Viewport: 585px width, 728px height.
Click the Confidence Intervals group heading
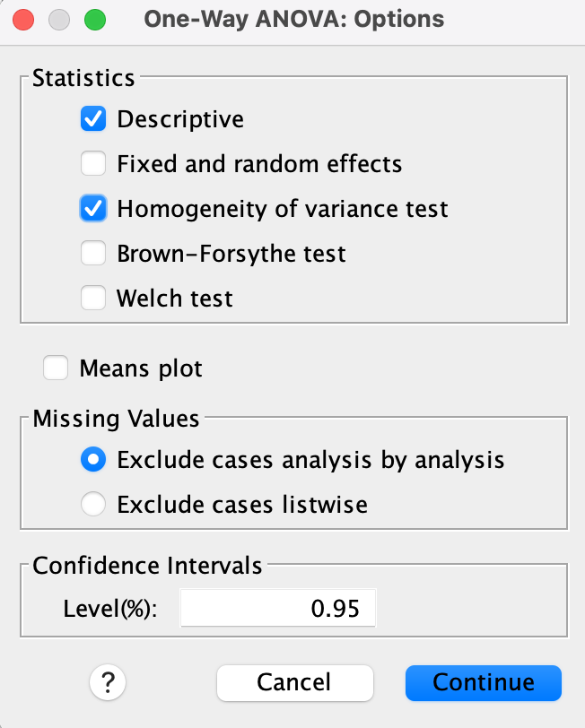(147, 566)
